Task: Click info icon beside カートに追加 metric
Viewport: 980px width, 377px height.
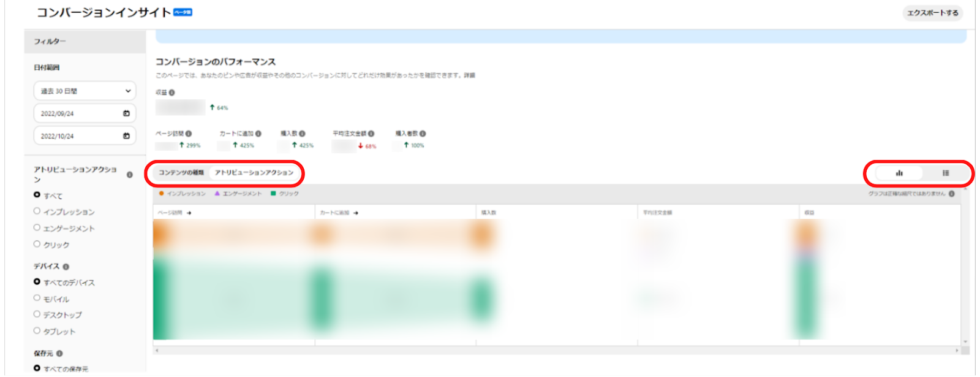Action: click(x=258, y=134)
